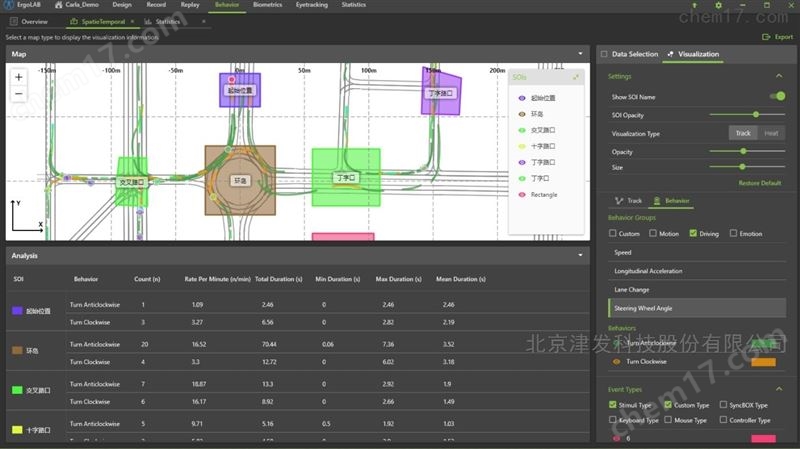Switch to the Biometrics tab
This screenshot has height=449, width=800.
(267, 5)
